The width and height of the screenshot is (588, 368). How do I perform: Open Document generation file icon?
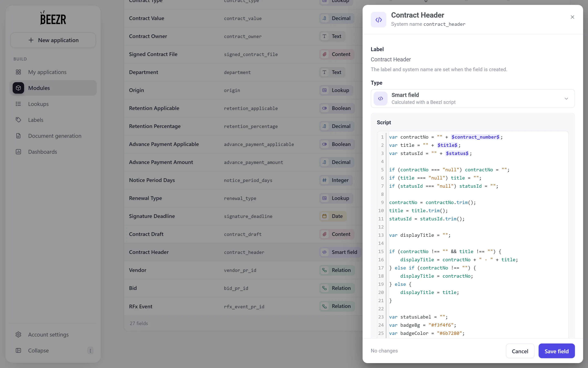18,136
